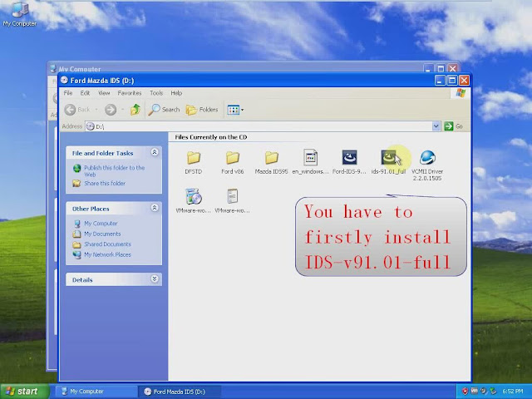This screenshot has height=399, width=532.
Task: Click the Files Currently on the CD header
Action: pyautogui.click(x=210, y=137)
